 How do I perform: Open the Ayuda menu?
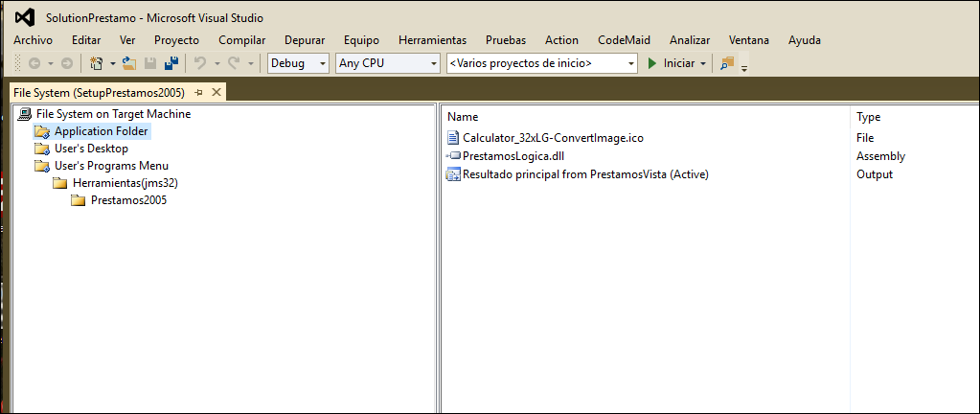click(805, 40)
